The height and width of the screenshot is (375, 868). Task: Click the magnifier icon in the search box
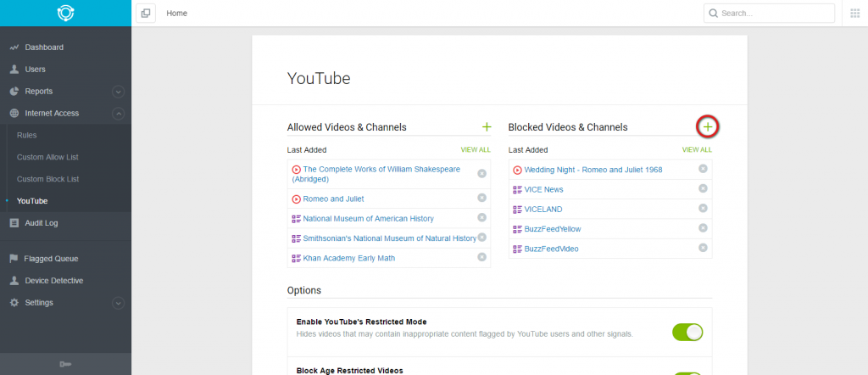point(714,14)
